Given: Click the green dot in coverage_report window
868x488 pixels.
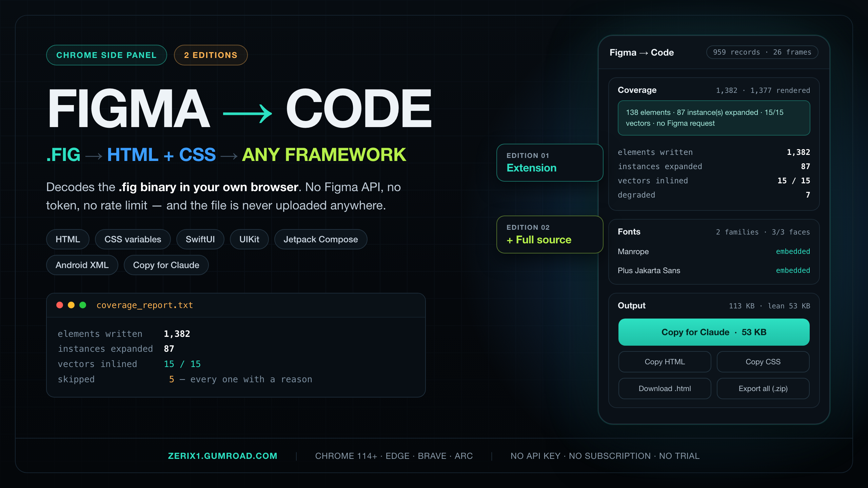Looking at the screenshot, I should tap(83, 305).
